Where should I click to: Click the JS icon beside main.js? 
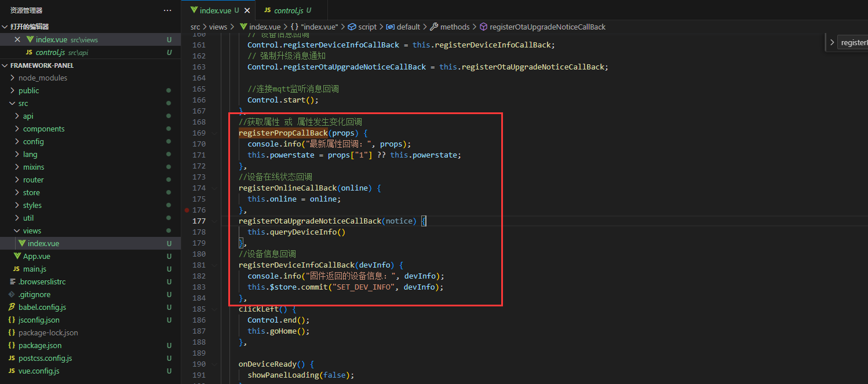click(x=17, y=269)
